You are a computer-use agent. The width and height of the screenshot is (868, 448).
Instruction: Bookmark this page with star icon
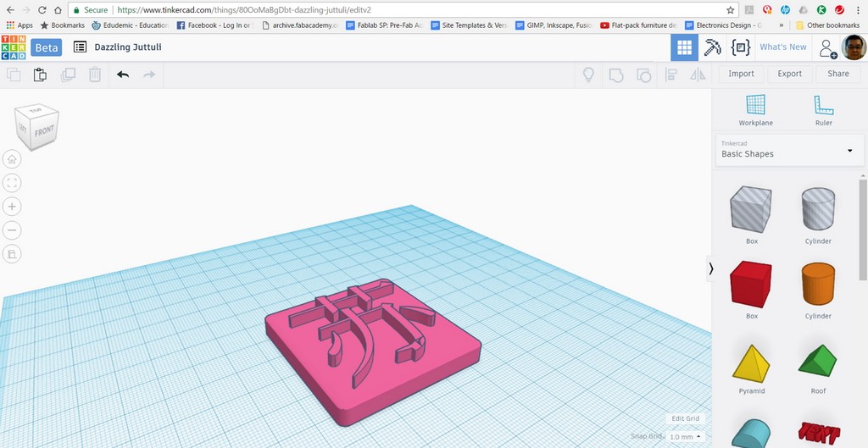730,10
